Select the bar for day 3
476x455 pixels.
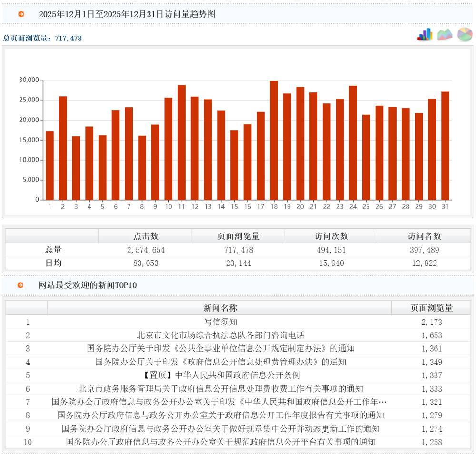(76, 168)
